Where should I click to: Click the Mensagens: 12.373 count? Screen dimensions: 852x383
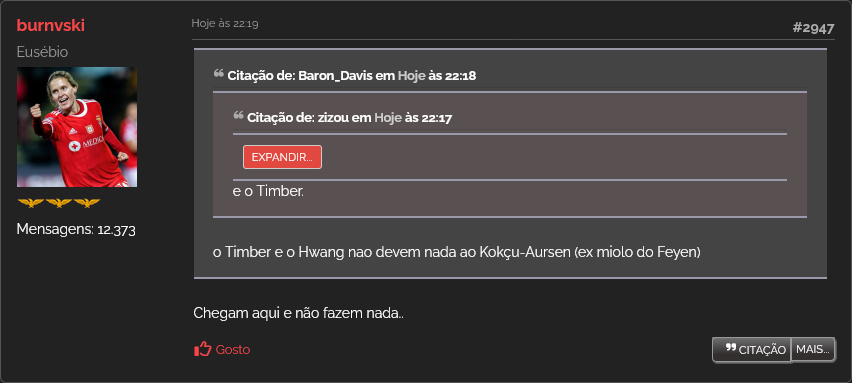tap(76, 229)
